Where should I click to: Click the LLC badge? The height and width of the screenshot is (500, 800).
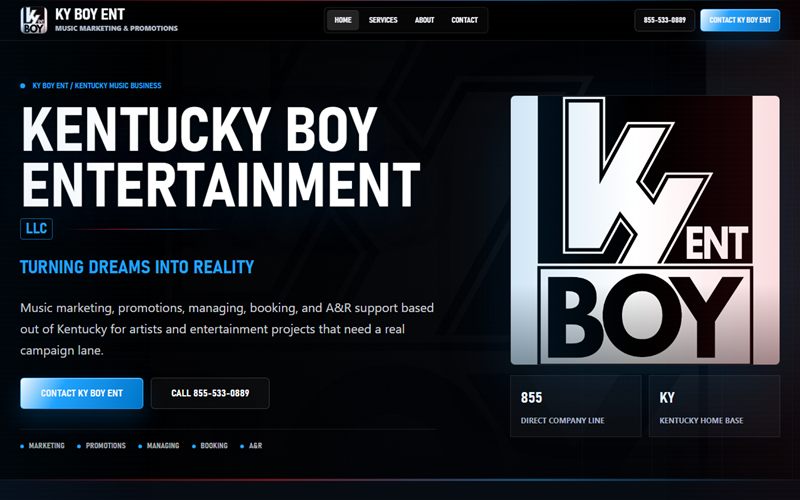pyautogui.click(x=36, y=229)
